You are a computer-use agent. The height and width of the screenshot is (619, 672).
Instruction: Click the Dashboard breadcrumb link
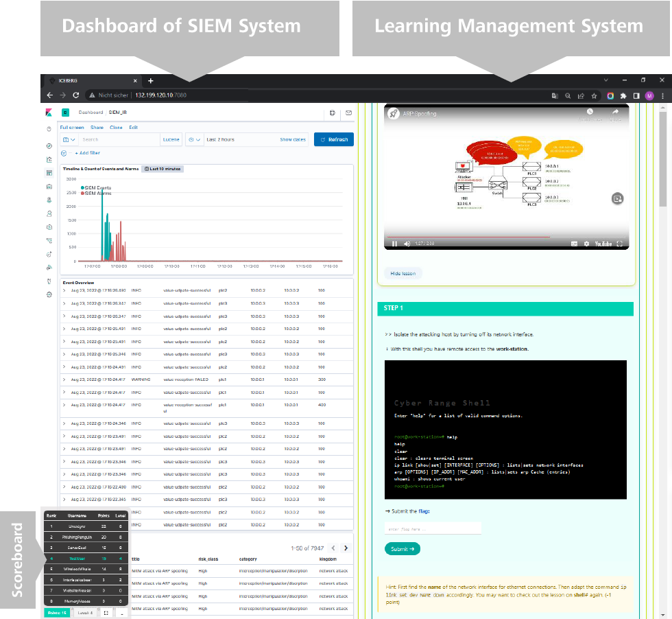91,113
